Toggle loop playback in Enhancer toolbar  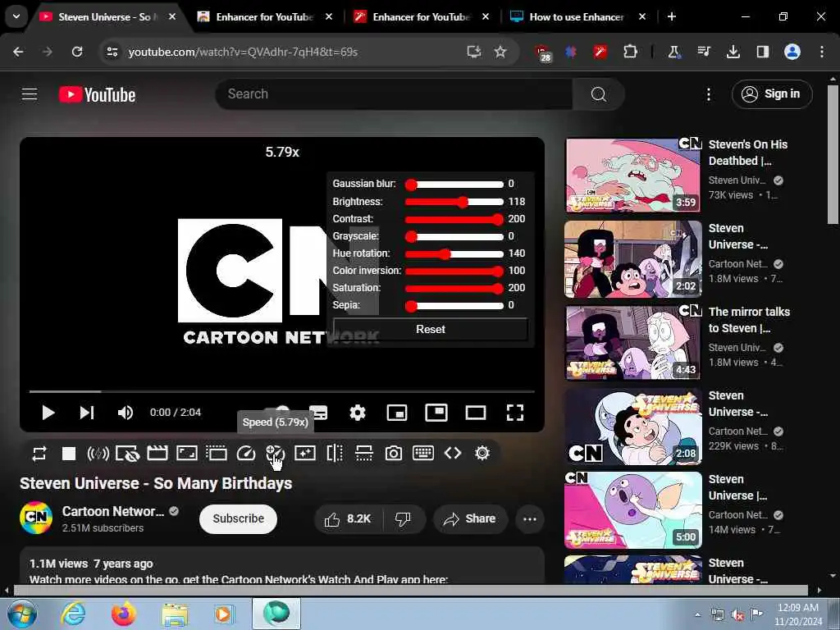coord(39,454)
